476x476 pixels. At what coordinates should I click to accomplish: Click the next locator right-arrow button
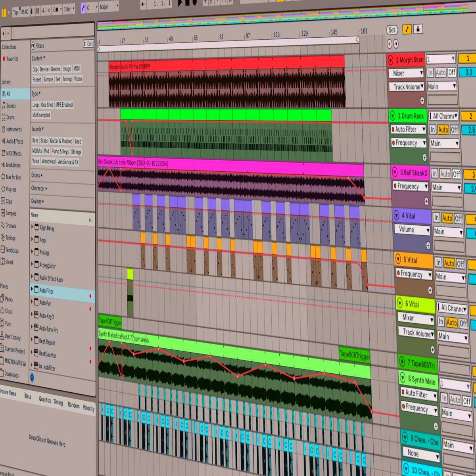point(395,44)
